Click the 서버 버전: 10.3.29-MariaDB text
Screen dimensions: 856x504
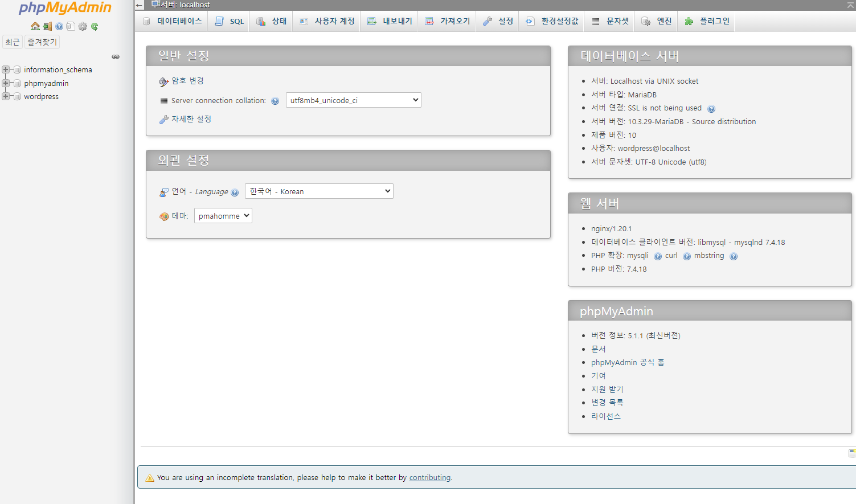pyautogui.click(x=674, y=121)
